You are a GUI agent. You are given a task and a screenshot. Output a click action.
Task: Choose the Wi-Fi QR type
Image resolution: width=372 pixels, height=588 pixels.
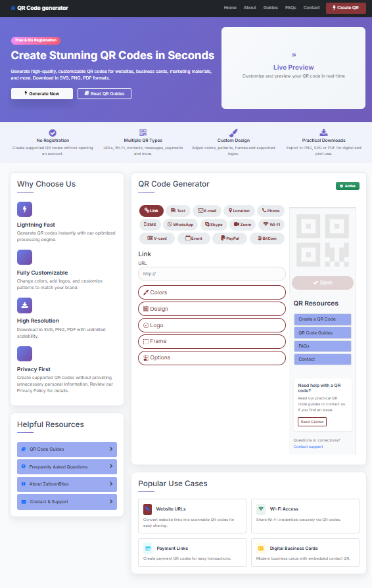(x=271, y=224)
